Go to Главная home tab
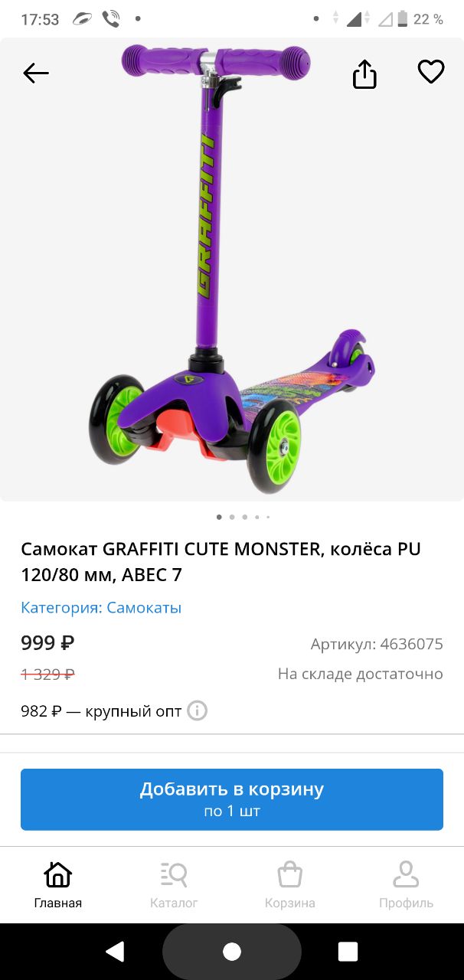 (58, 884)
